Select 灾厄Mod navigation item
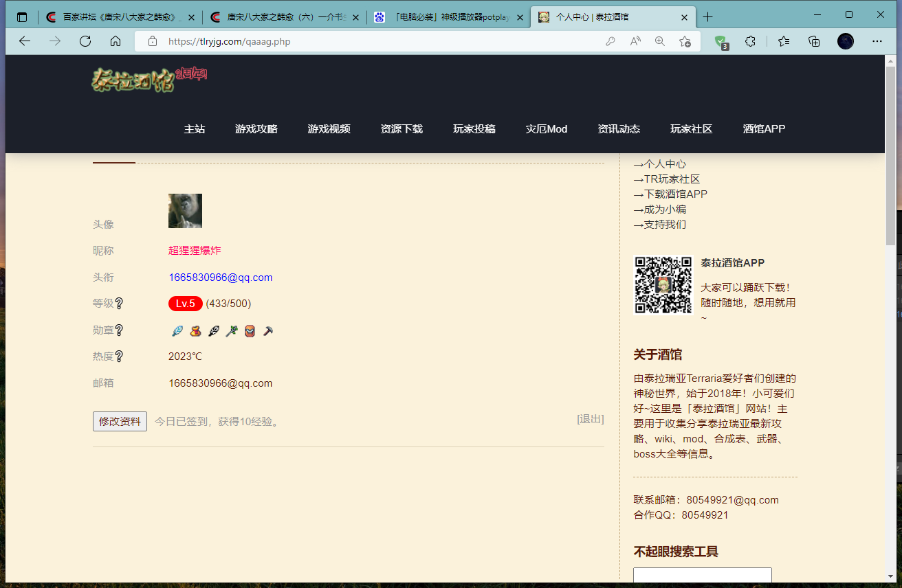Viewport: 902px width, 588px height. pos(547,129)
